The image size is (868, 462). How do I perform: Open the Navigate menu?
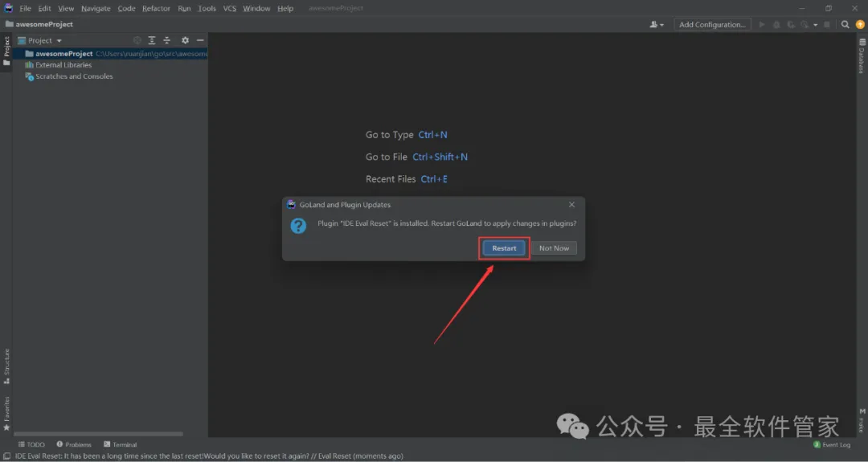pyautogui.click(x=96, y=8)
